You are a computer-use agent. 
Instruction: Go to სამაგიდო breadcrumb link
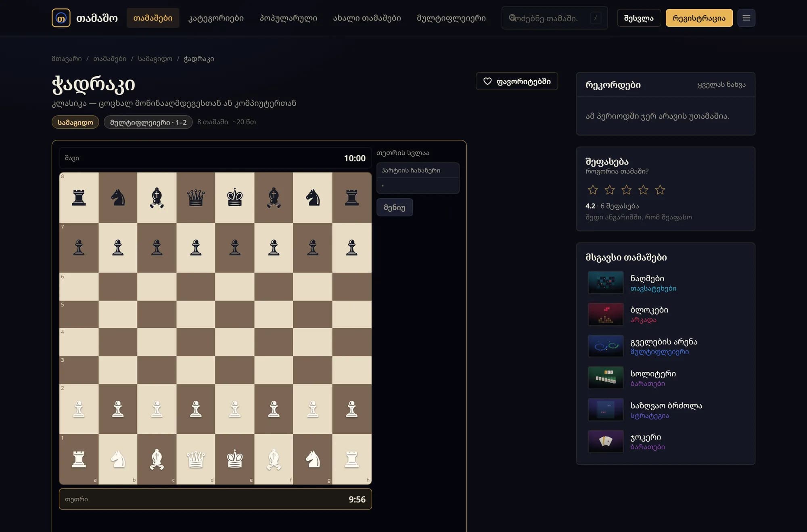155,59
